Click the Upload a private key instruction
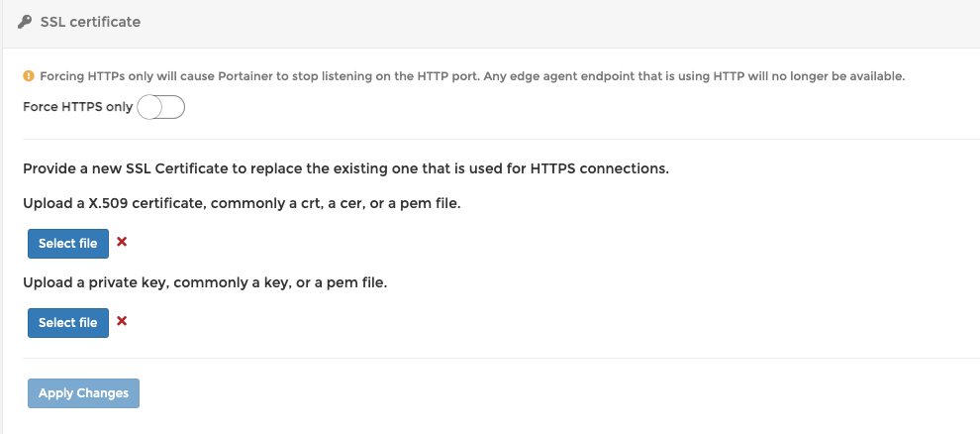 (x=205, y=282)
